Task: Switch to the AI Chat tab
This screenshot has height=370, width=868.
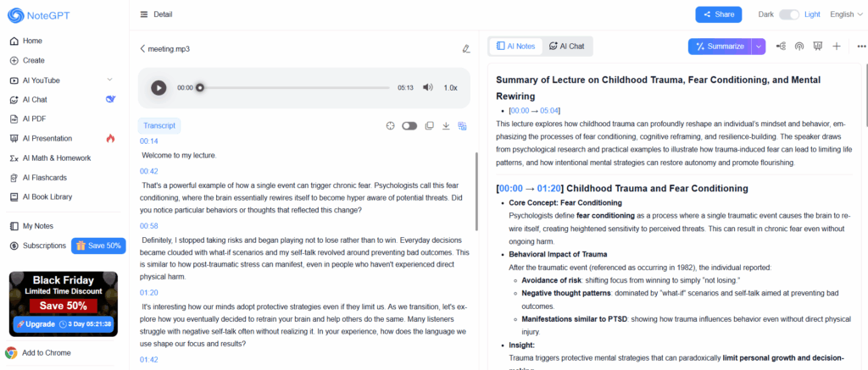Action: click(566, 46)
